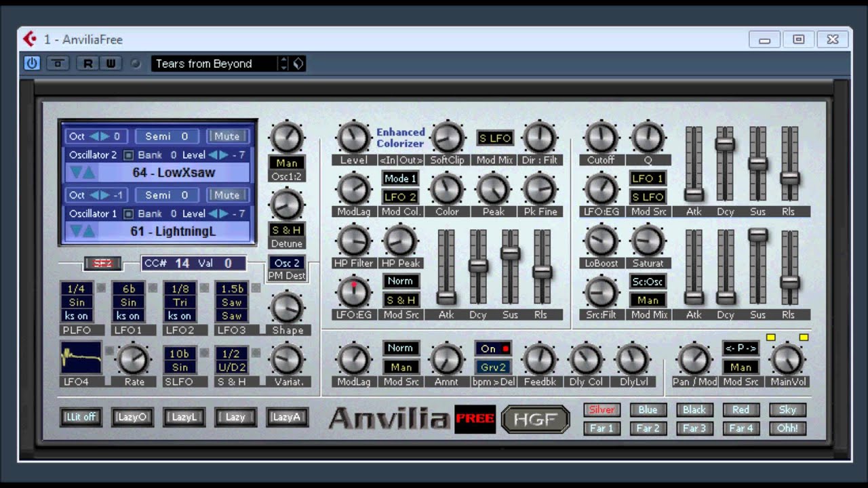Toggle the Oscillator 2 Bank checkbox
This screenshot has width=868, height=488.
[128, 155]
